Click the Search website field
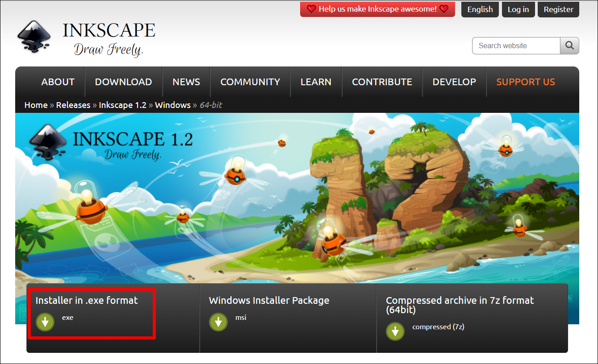 (x=516, y=45)
